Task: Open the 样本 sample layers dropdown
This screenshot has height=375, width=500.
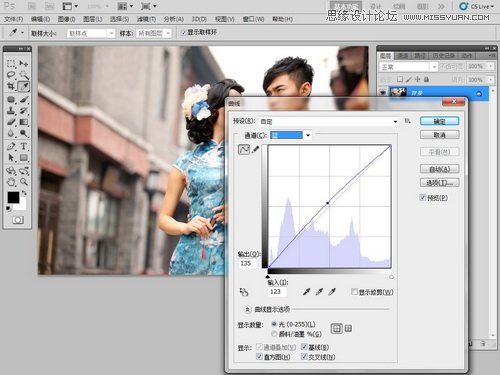Action: click(x=154, y=33)
